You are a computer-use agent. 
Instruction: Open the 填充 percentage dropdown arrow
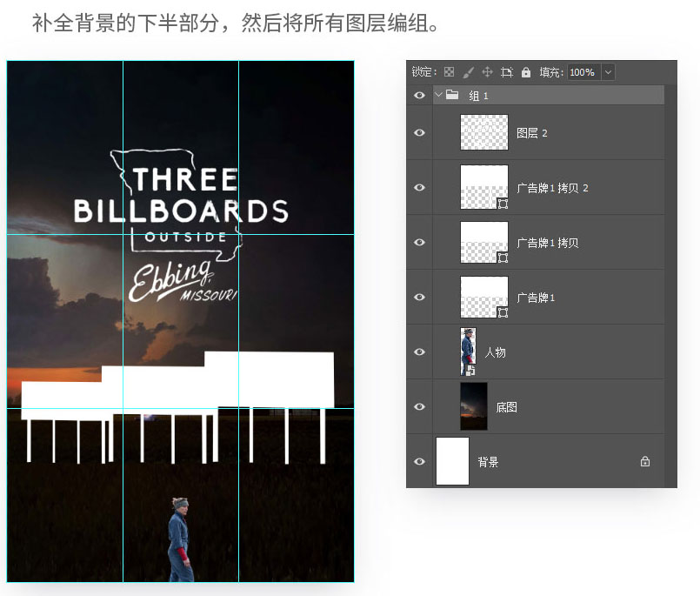[608, 72]
